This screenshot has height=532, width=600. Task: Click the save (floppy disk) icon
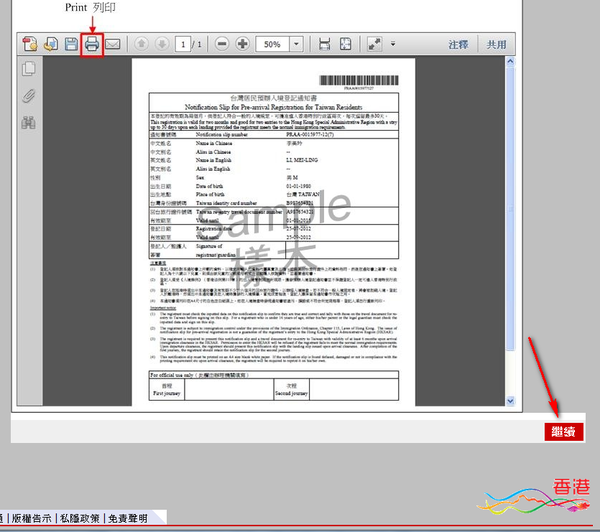[x=71, y=44]
